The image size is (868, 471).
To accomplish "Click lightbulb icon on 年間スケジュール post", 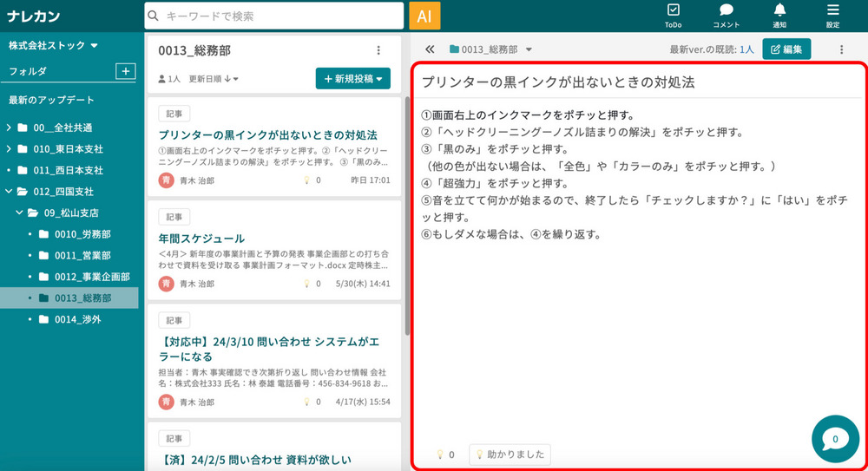I will (x=306, y=284).
